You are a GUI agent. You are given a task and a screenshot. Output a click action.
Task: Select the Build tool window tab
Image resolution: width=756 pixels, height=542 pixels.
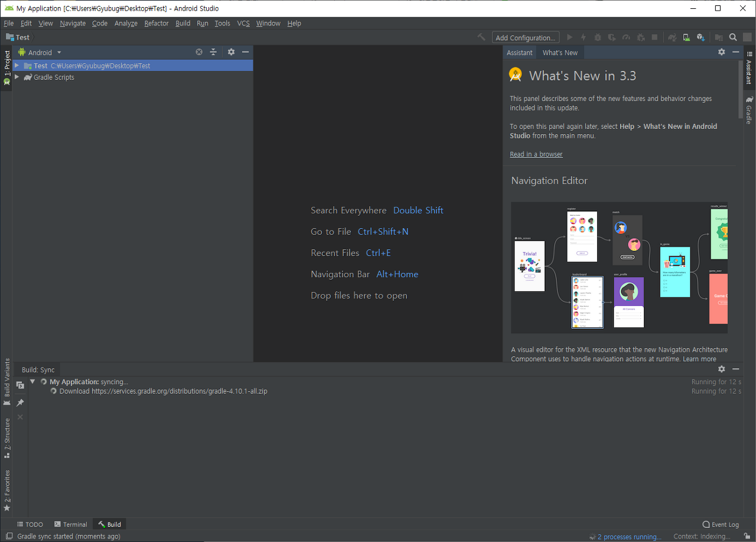click(109, 524)
